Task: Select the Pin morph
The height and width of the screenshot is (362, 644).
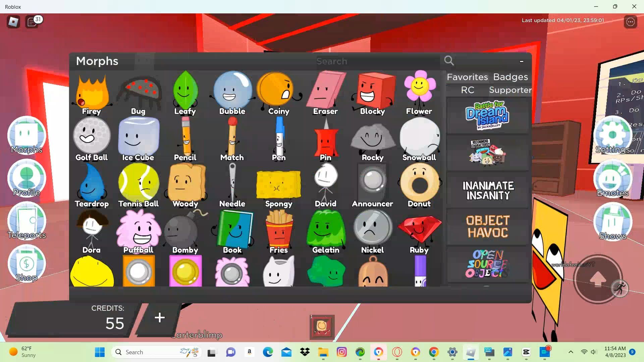Action: [325, 139]
